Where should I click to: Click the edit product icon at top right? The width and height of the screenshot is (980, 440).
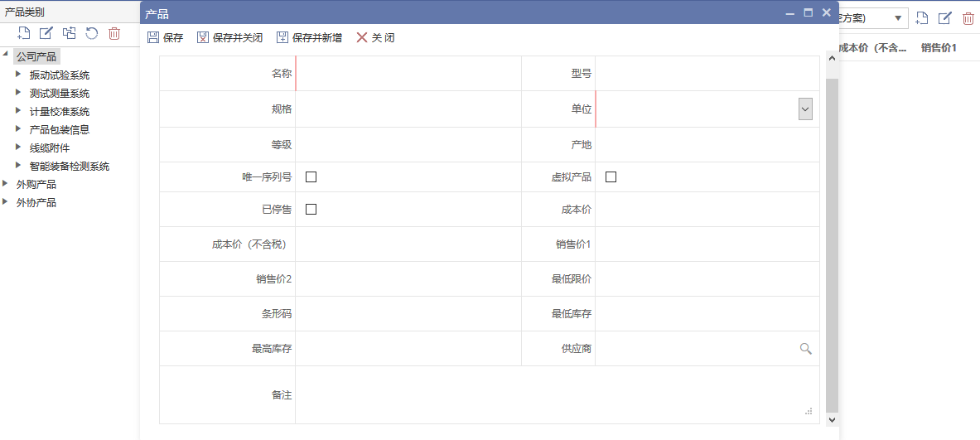coord(944,18)
